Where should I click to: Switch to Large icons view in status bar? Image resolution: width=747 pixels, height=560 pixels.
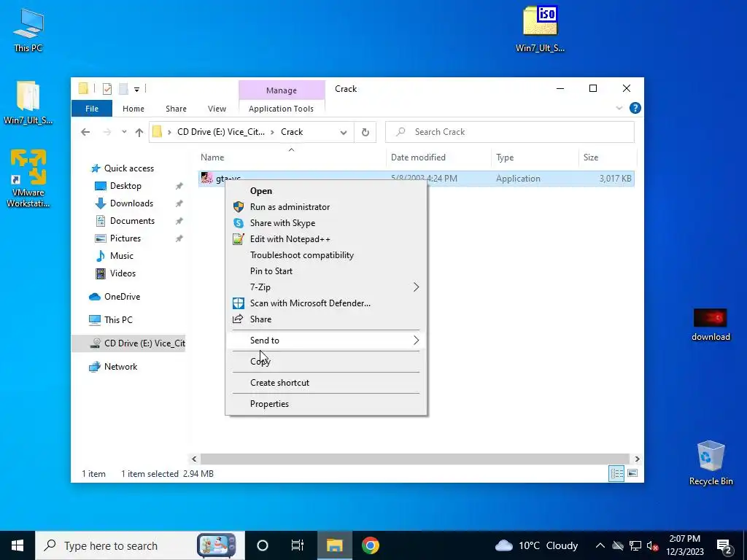click(x=632, y=473)
